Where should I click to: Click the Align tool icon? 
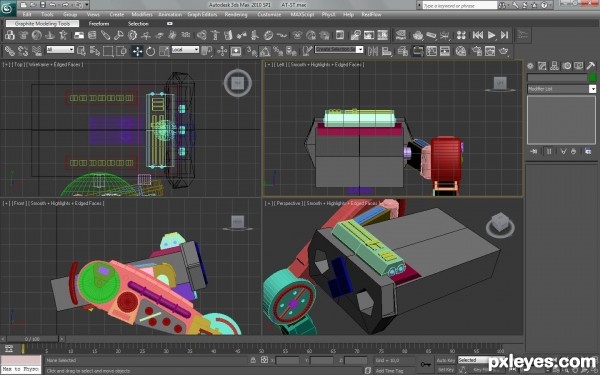[386, 51]
